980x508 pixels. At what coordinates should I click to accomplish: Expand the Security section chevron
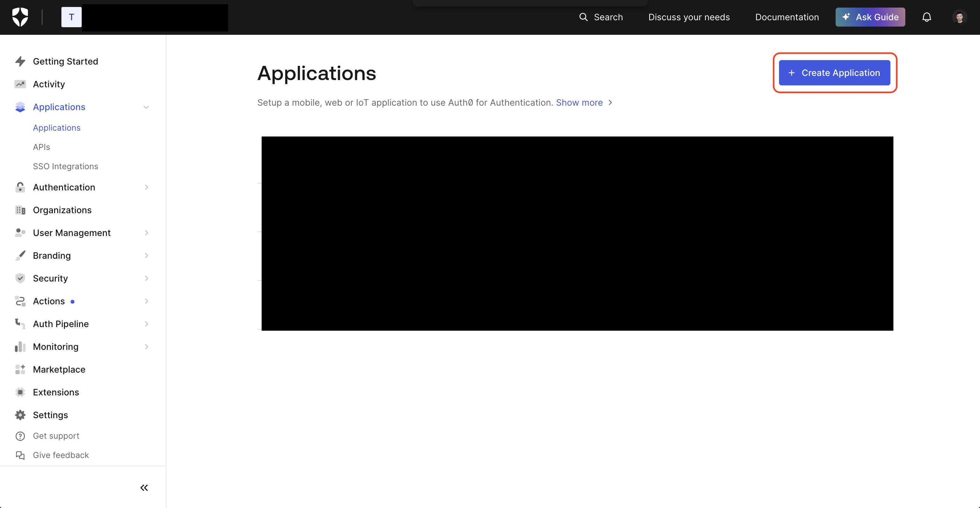click(147, 278)
